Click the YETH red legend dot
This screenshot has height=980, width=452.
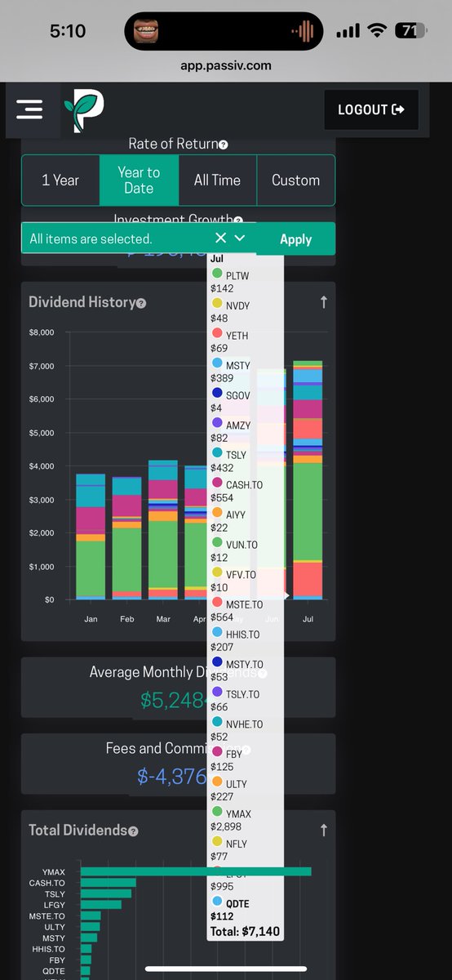(x=217, y=335)
